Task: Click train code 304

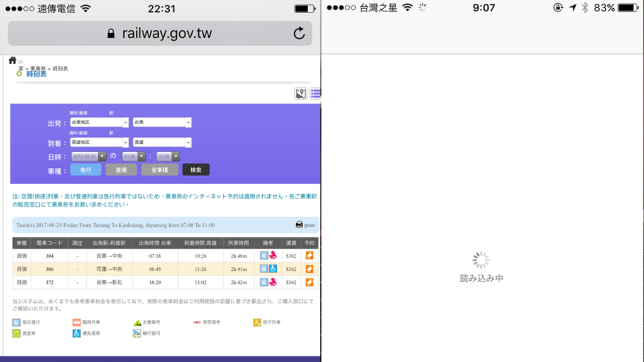Action: pyautogui.click(x=49, y=256)
